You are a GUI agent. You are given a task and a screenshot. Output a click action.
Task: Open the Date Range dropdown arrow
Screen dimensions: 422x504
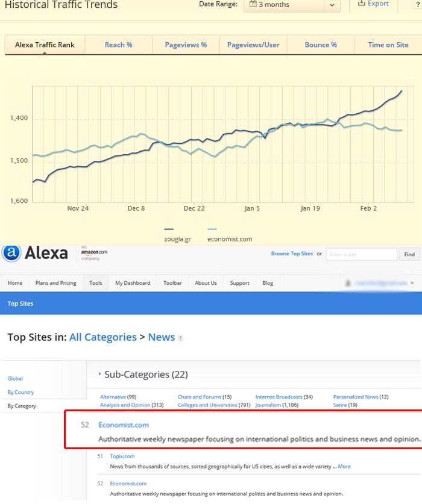pyautogui.click(x=332, y=5)
